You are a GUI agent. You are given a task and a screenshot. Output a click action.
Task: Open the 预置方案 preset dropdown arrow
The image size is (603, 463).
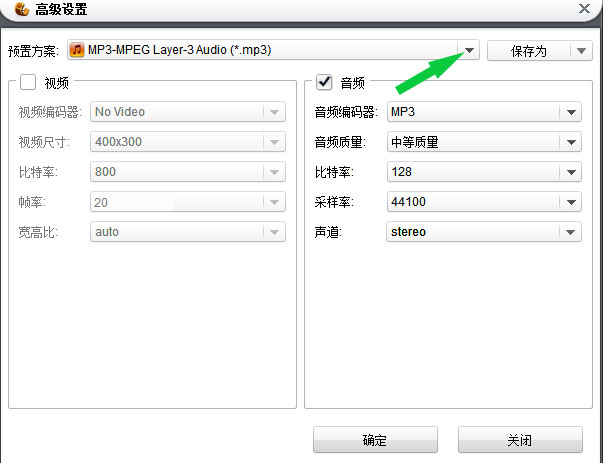pos(469,50)
